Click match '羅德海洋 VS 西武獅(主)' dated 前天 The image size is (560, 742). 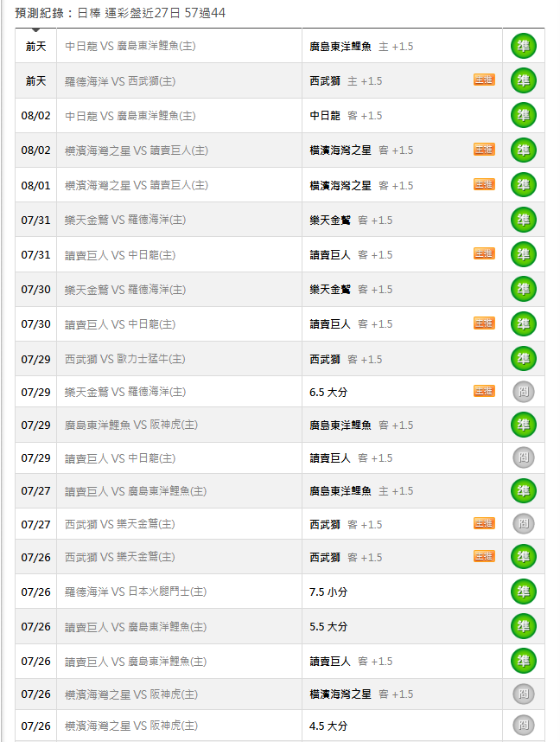point(120,81)
